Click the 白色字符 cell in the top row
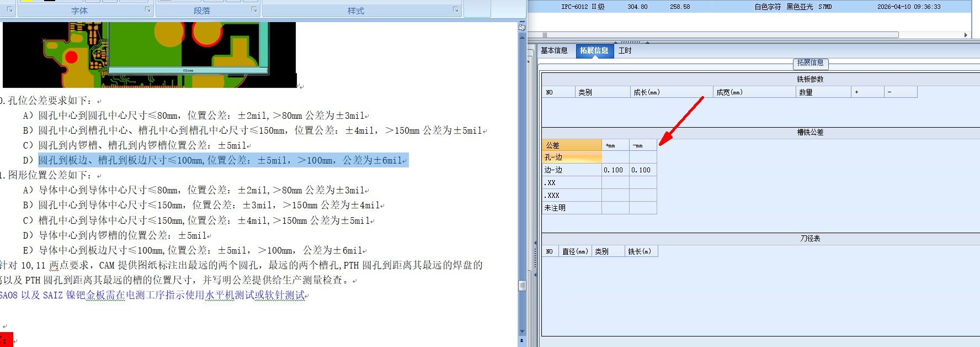Screen dimensions: 980x347 click(768, 7)
